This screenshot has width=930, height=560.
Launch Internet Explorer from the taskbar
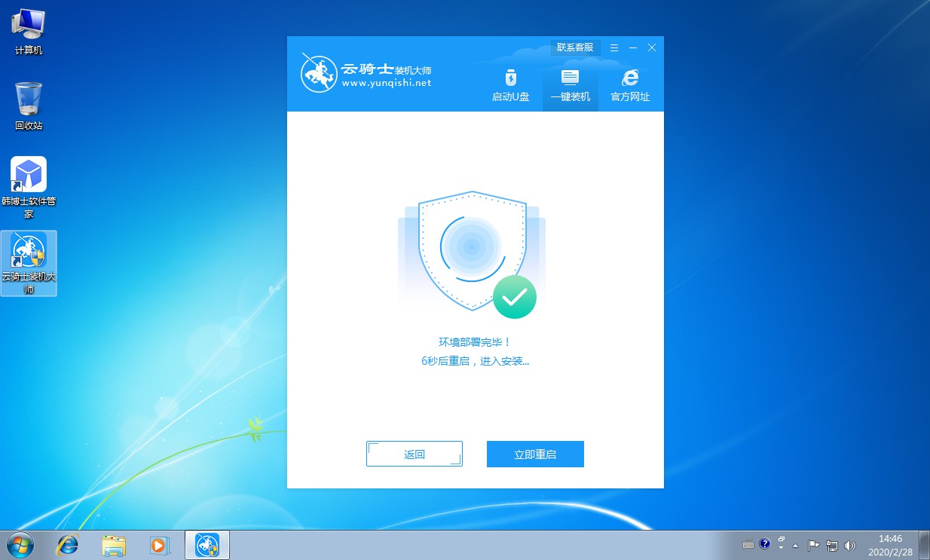click(68, 544)
